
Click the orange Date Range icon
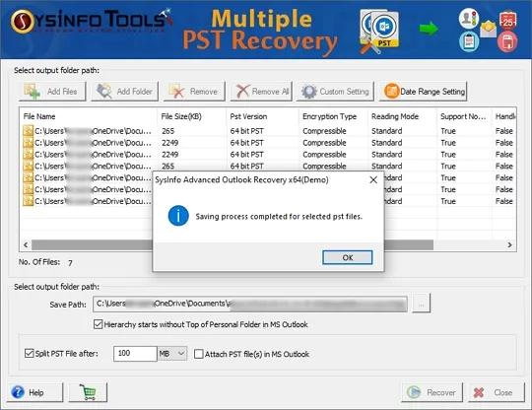391,92
